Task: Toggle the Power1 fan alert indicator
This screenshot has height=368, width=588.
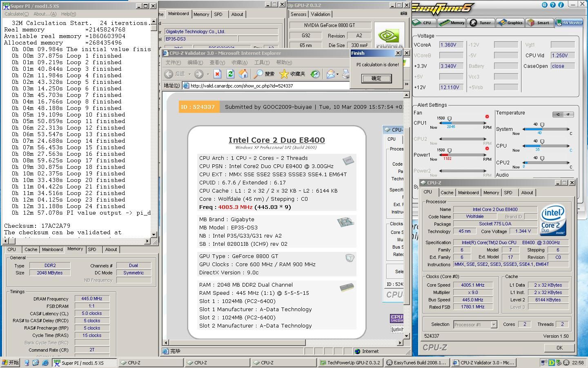Action: tap(487, 148)
